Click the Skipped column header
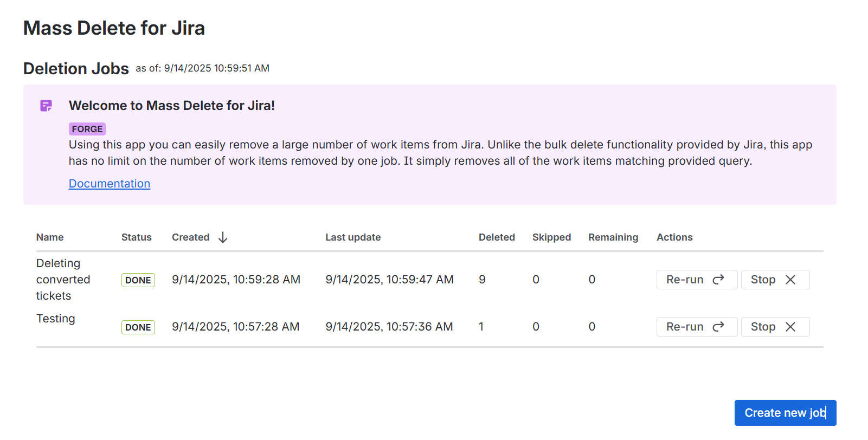The width and height of the screenshot is (868, 440). pos(551,237)
